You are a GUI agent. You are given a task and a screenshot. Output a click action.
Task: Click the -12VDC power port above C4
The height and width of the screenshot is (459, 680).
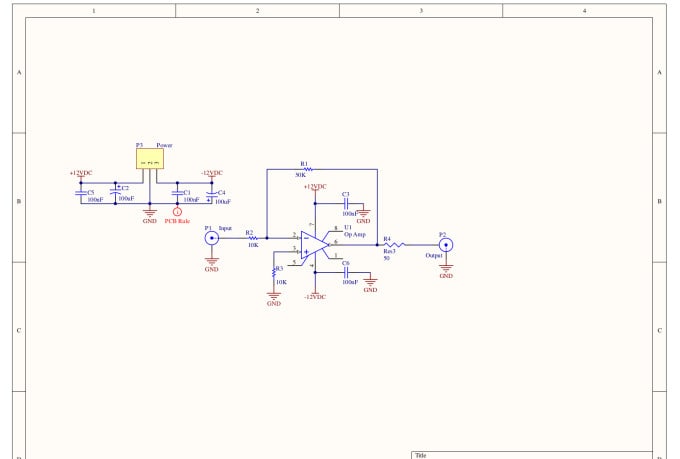[x=212, y=173]
